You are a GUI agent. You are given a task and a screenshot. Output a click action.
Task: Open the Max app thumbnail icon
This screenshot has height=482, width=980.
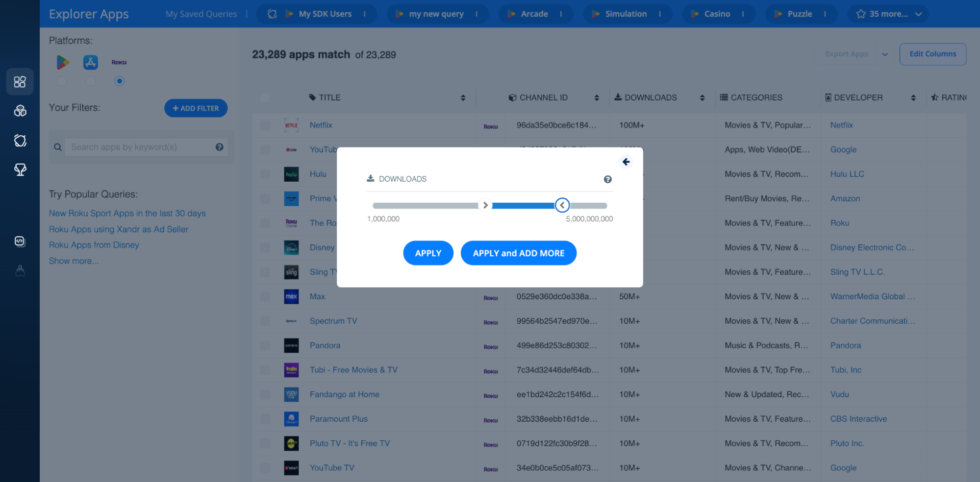(291, 297)
